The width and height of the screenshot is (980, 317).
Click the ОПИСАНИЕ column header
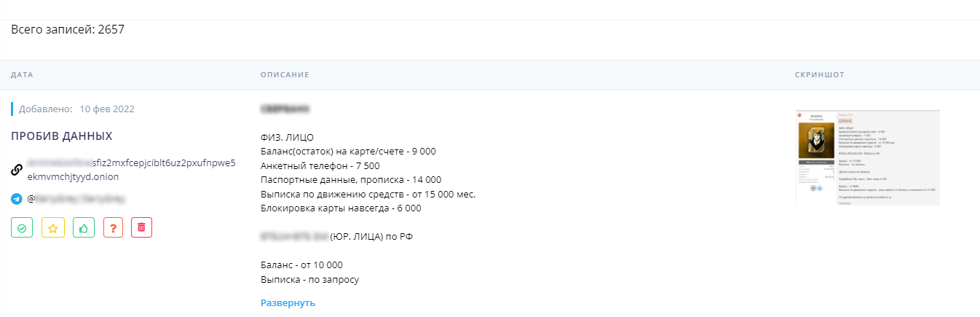point(285,75)
